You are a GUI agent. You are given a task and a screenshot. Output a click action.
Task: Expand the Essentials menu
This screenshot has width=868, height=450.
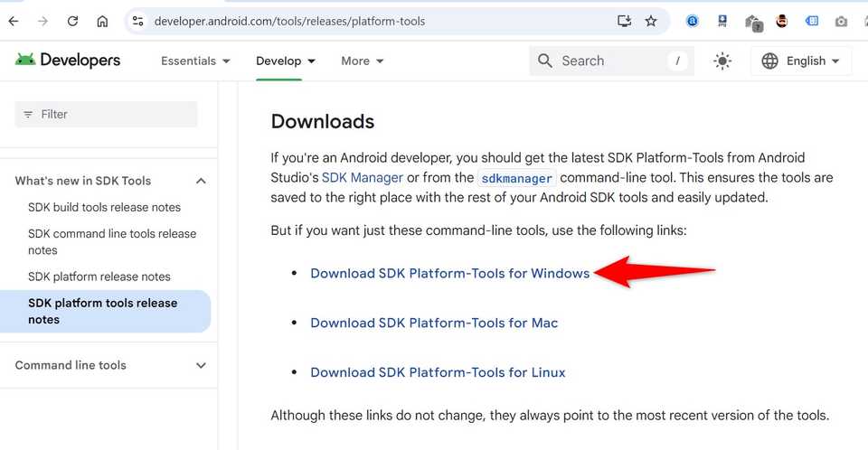pyautogui.click(x=195, y=61)
